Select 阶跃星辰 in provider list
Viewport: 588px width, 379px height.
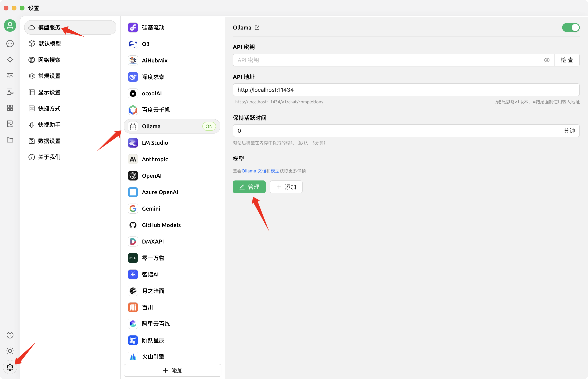pos(172,341)
